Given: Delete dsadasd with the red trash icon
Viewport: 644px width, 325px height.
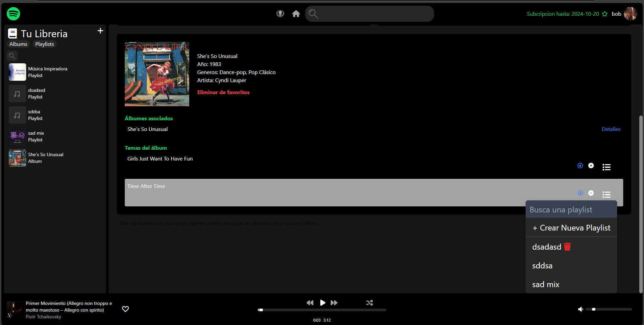Looking at the screenshot, I should [567, 247].
